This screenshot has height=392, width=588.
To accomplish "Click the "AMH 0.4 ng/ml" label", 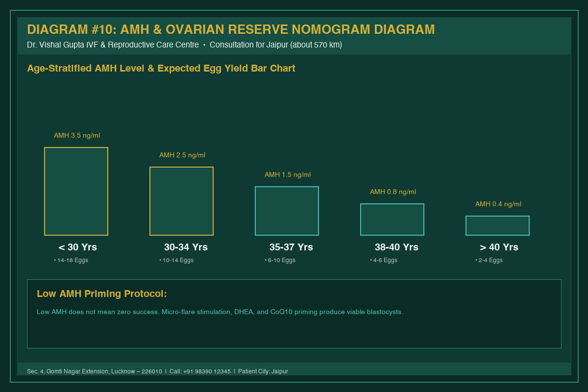I will (498, 204).
